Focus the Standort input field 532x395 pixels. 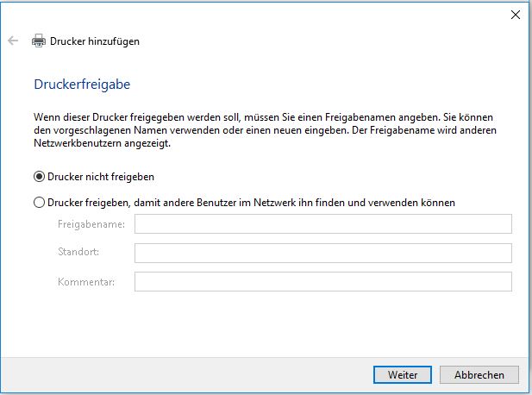click(323, 253)
